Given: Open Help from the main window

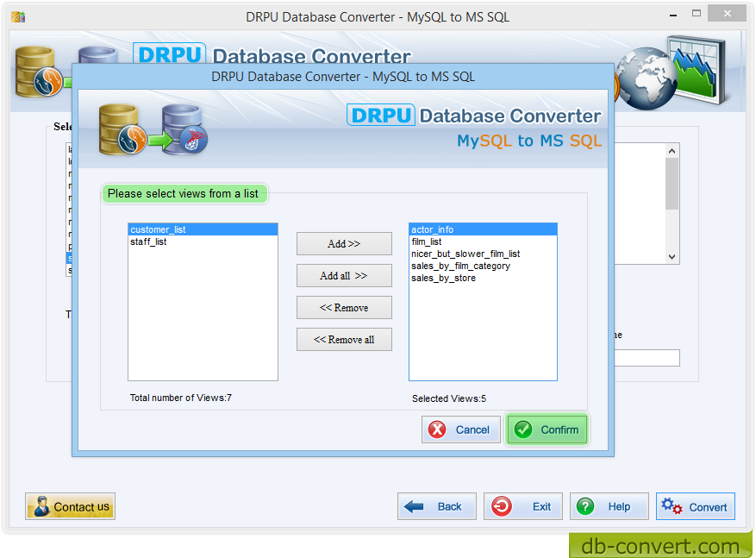Looking at the screenshot, I should [609, 506].
